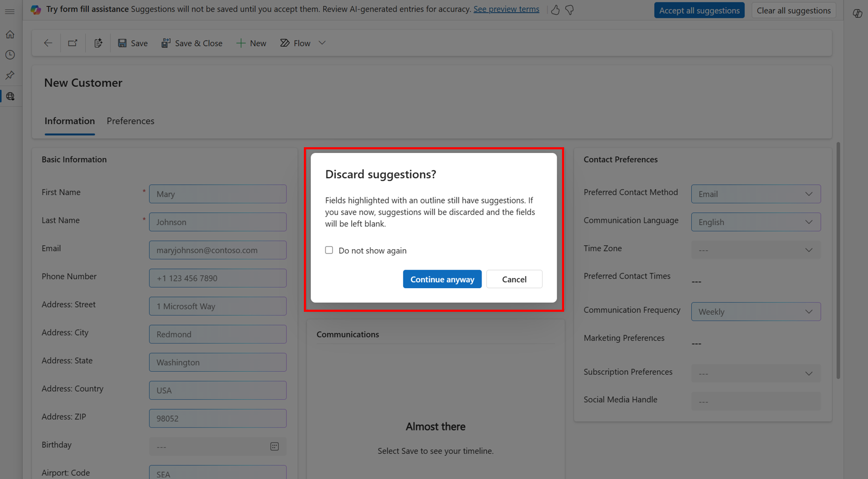The height and width of the screenshot is (479, 868).
Task: Open Recent items from the sidebar
Action: coord(9,55)
